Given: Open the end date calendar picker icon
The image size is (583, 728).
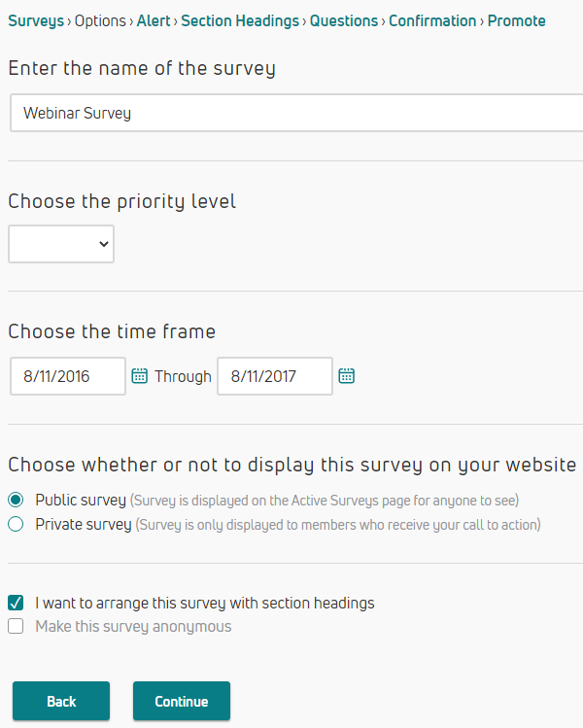Looking at the screenshot, I should click(346, 376).
